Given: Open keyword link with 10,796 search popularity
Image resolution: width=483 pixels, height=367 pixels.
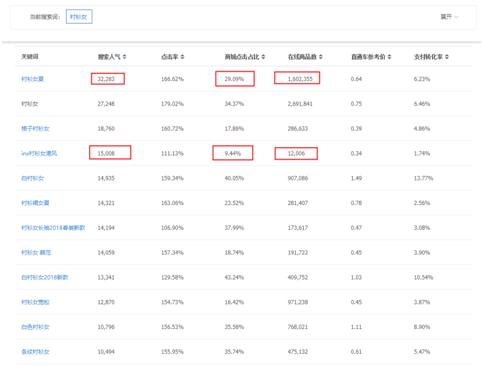Looking at the screenshot, I should click(35, 327).
